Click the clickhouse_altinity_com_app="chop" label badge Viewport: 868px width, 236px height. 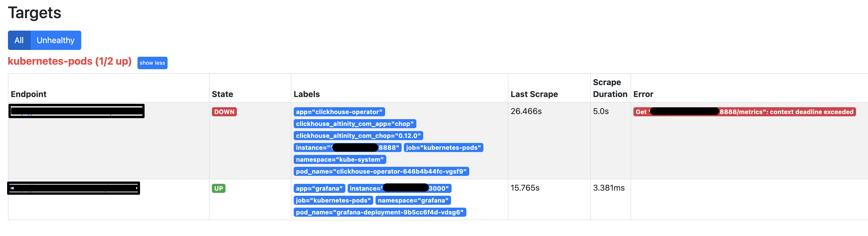(355, 124)
